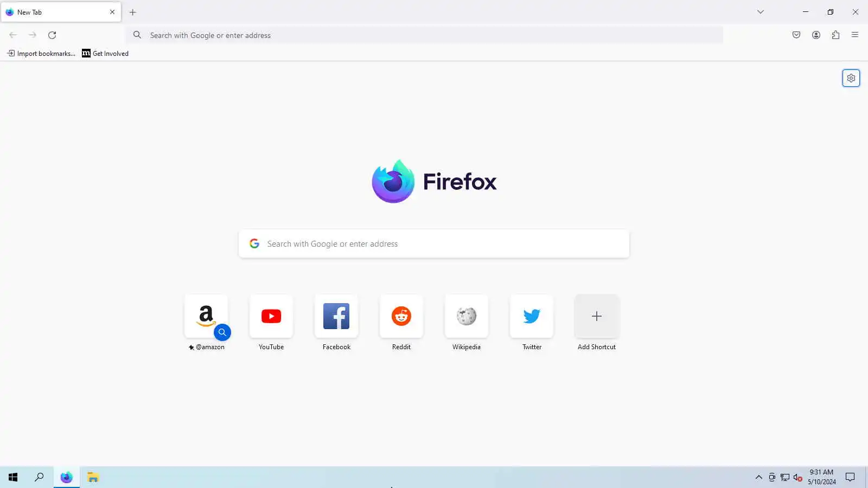Open the network status tray icon
The height and width of the screenshot is (488, 868).
(x=785, y=477)
